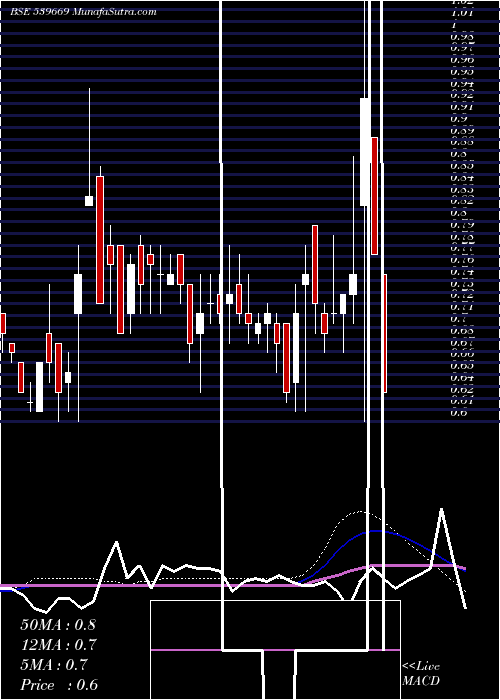This screenshot has height=700, width=500.
Task: Click the 0.76 price axis label
Action: tap(462, 260)
